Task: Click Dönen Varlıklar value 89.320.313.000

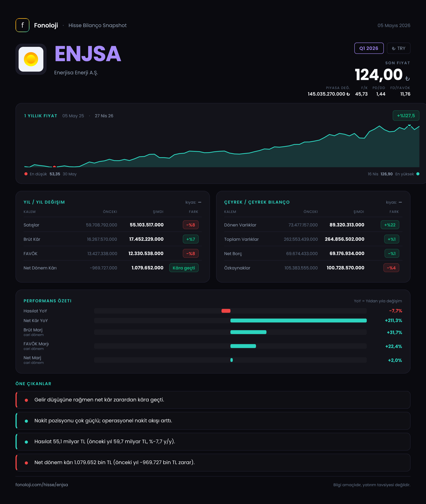Action: coord(347,225)
